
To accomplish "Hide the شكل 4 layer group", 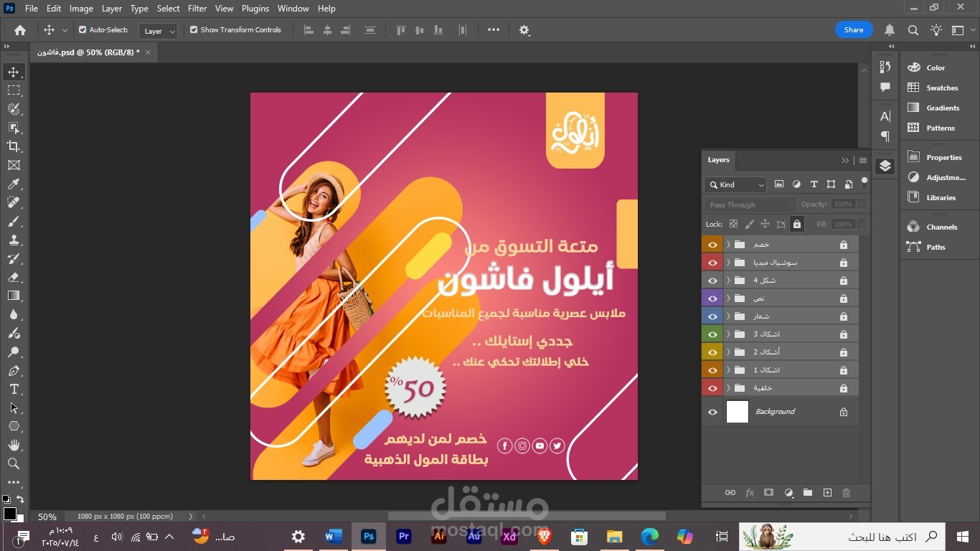I will [x=712, y=281].
